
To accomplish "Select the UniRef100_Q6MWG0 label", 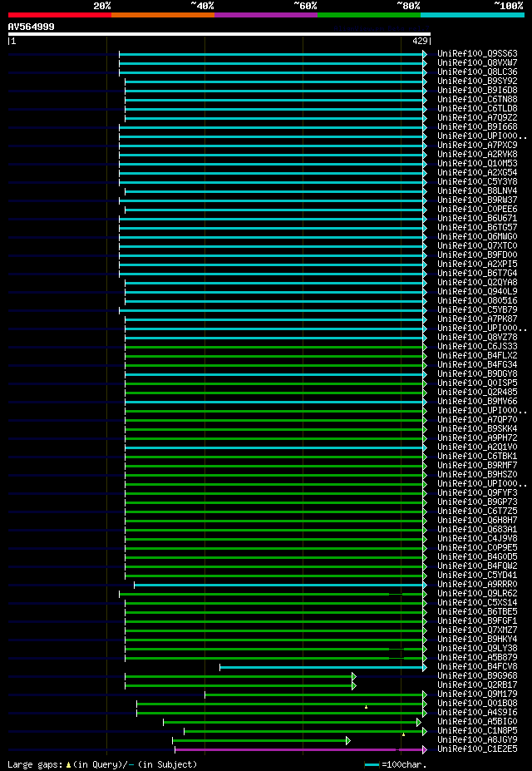I will (x=477, y=236).
